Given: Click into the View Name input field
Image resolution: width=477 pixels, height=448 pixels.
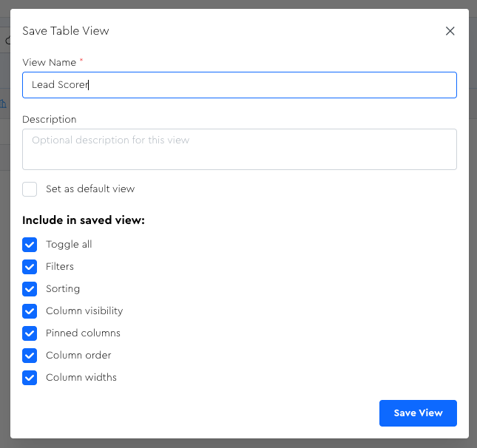Looking at the screenshot, I should tap(239, 85).
